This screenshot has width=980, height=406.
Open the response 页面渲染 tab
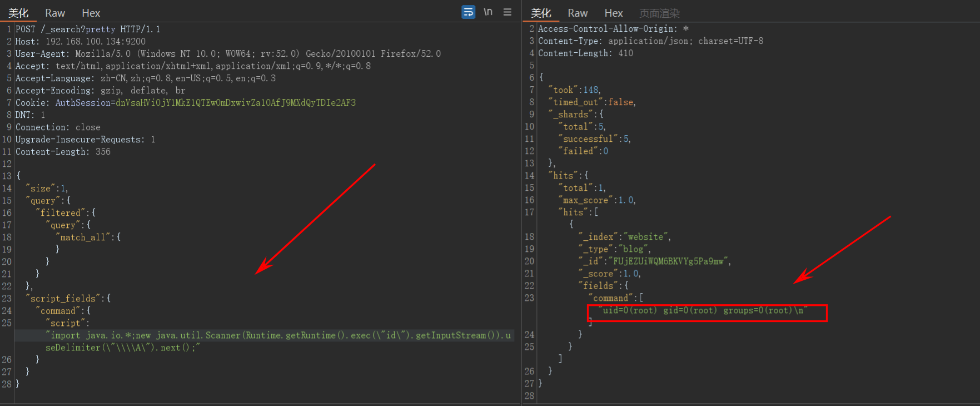tap(659, 13)
